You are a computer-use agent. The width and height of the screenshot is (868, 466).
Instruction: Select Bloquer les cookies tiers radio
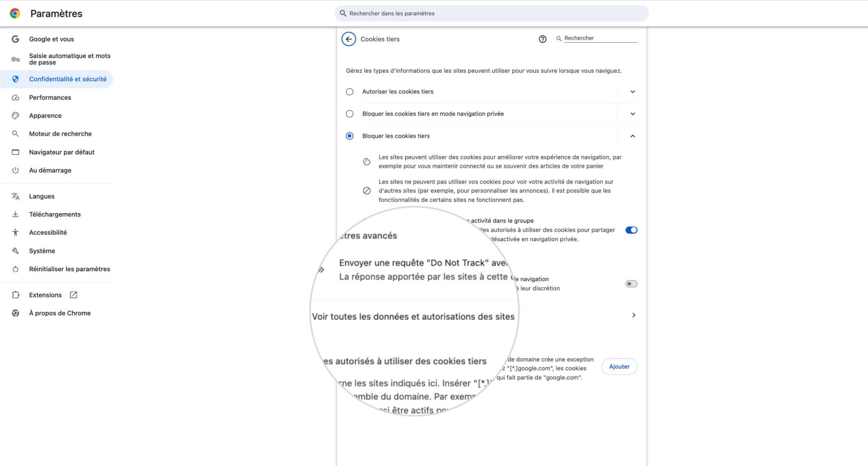[350, 136]
